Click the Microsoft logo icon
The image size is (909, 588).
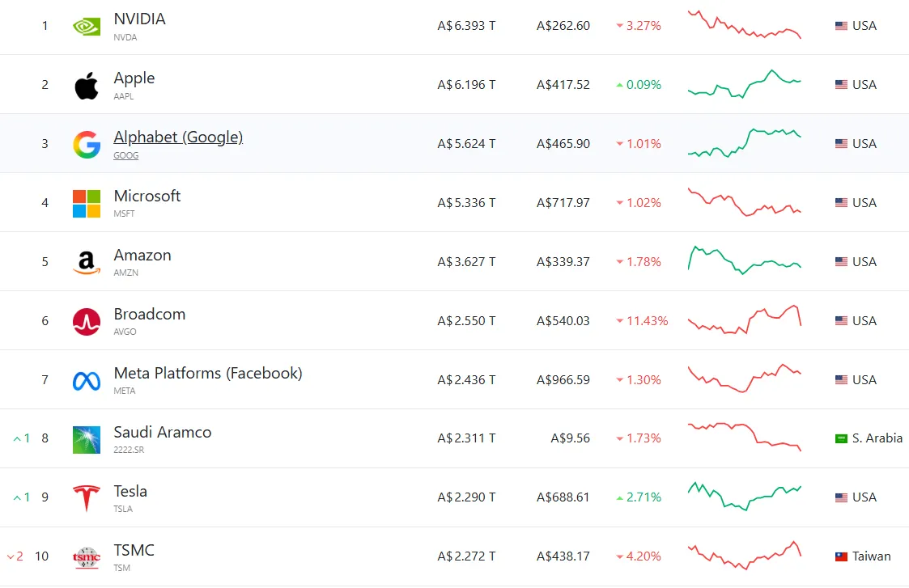pyautogui.click(x=87, y=203)
